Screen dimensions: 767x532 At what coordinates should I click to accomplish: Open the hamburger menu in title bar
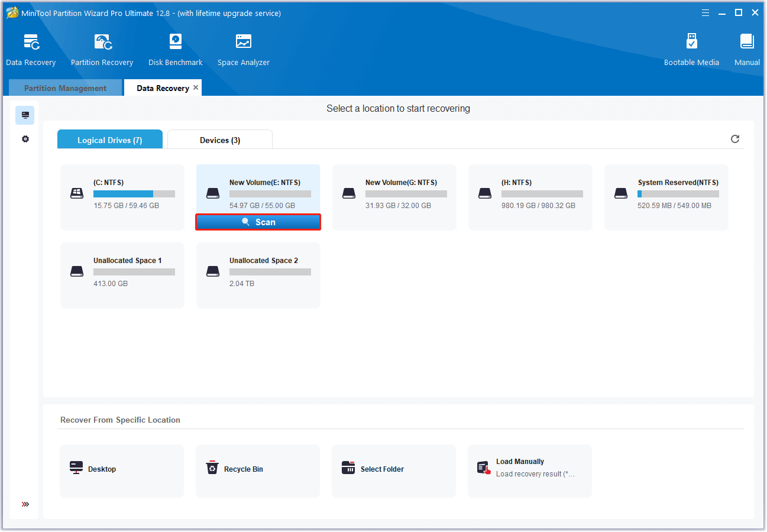pyautogui.click(x=705, y=12)
